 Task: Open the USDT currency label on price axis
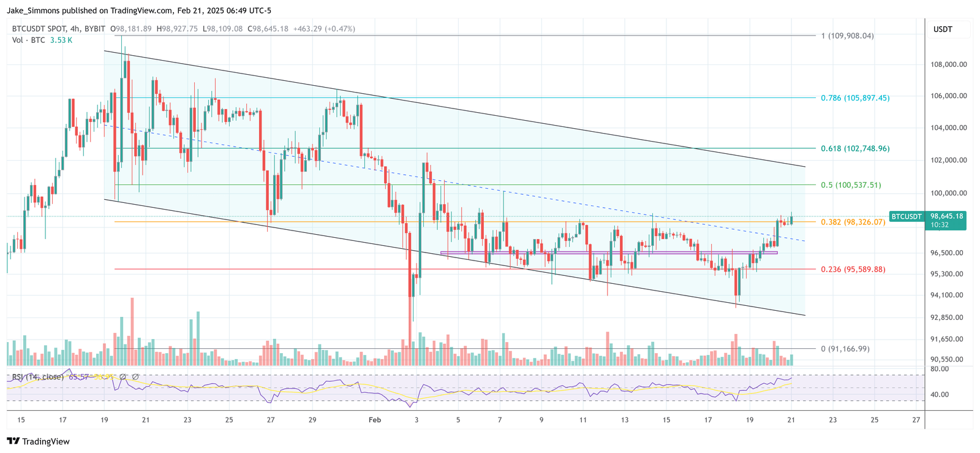[x=943, y=29]
